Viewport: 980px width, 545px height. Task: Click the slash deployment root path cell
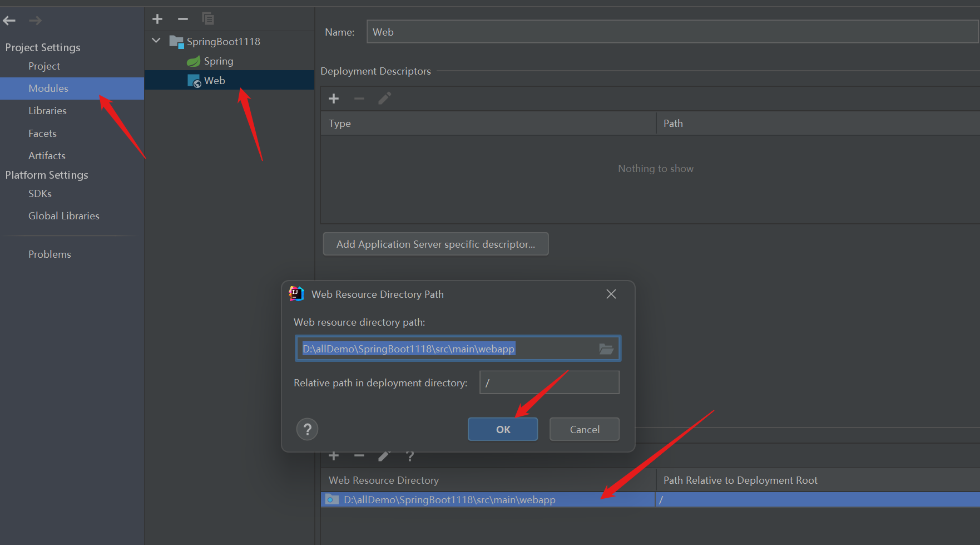[x=818, y=500]
